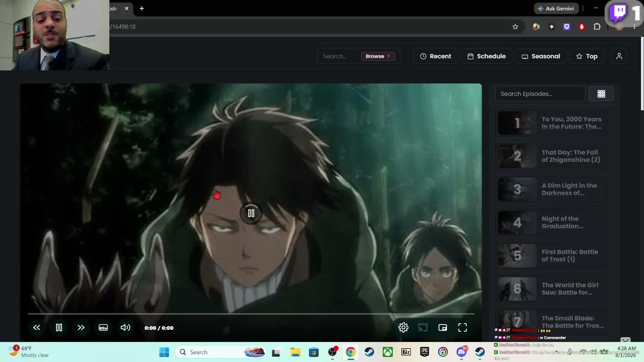Open the red hand blocker extension
Screen dimensions: 644x362
tap(582, 27)
